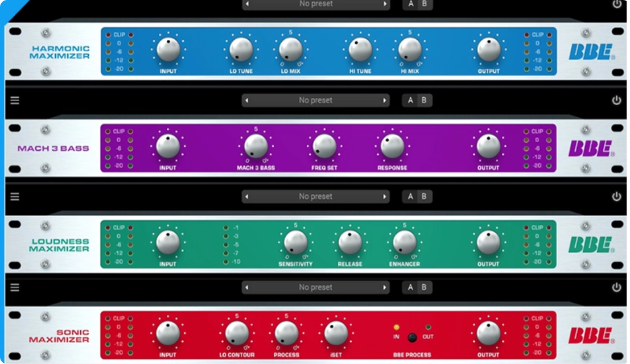630x364 pixels.
Task: Choose state B on Harmonic Maximizer
Action: coord(425,4)
